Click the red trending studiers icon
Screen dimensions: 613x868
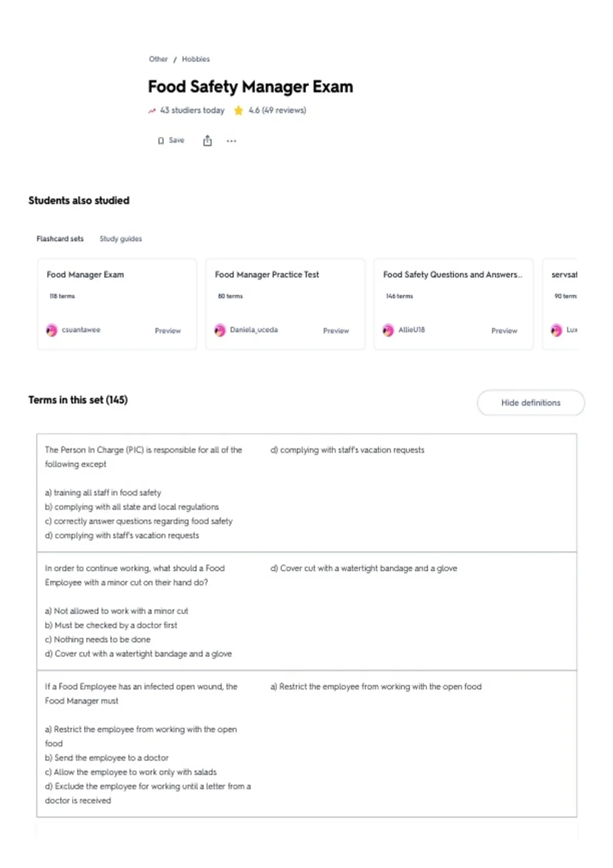pos(152,110)
